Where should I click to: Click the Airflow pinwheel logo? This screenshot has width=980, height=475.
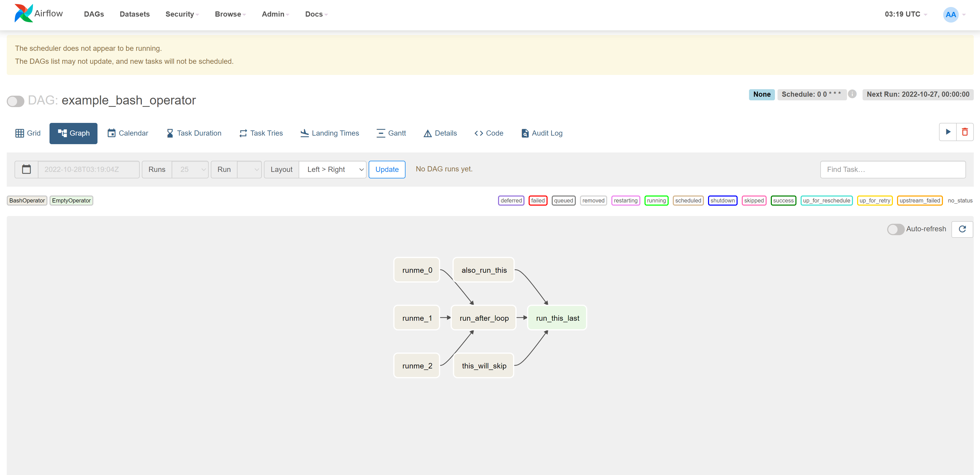click(24, 13)
